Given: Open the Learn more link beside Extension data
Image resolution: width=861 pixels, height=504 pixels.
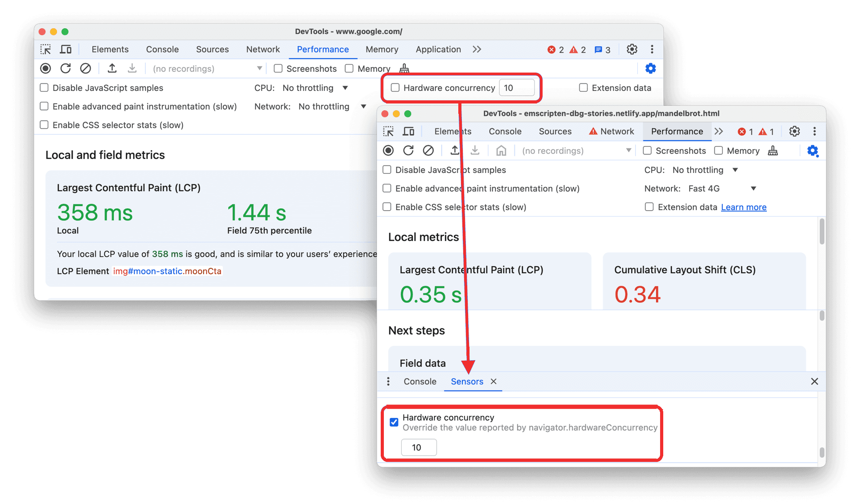Looking at the screenshot, I should coord(744,207).
